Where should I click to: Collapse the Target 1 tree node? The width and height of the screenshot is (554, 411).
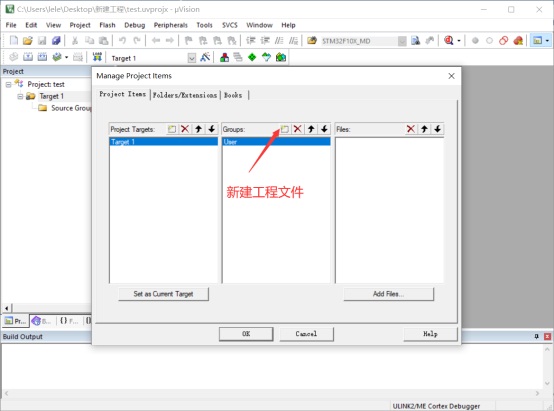point(20,96)
